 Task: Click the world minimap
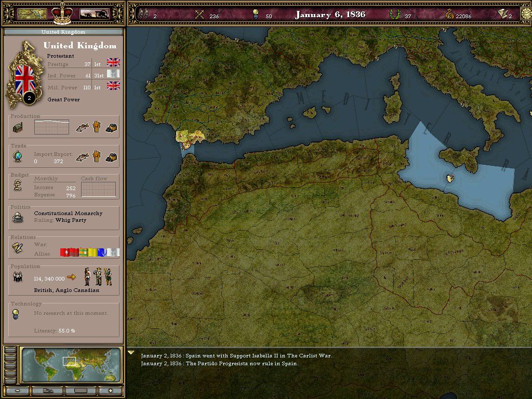[71, 364]
